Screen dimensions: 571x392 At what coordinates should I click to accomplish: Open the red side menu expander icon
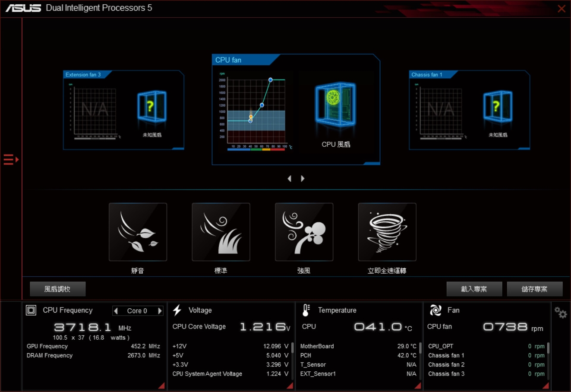pos(11,160)
